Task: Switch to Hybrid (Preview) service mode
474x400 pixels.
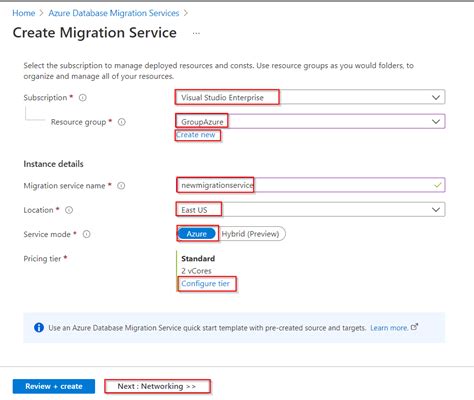Action: pyautogui.click(x=250, y=234)
